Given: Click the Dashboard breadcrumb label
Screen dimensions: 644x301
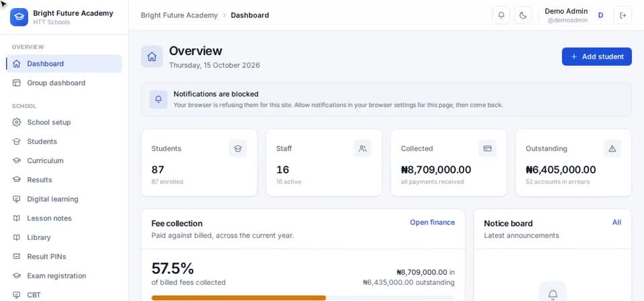Looking at the screenshot, I should click(250, 15).
